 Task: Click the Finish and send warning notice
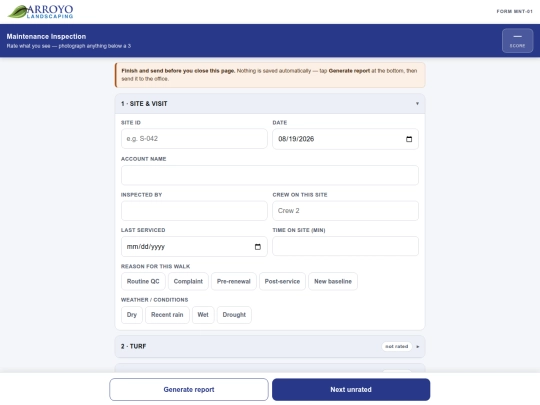(x=270, y=75)
